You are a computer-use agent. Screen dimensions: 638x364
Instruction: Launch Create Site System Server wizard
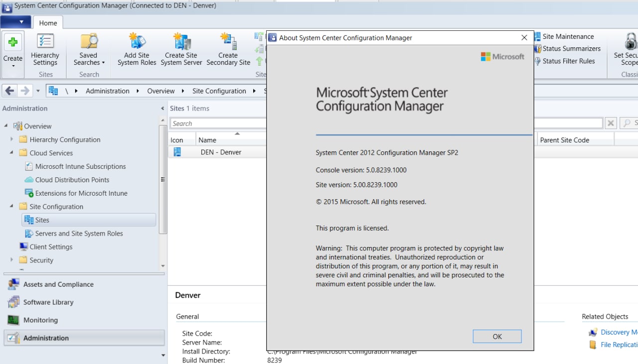tap(181, 49)
